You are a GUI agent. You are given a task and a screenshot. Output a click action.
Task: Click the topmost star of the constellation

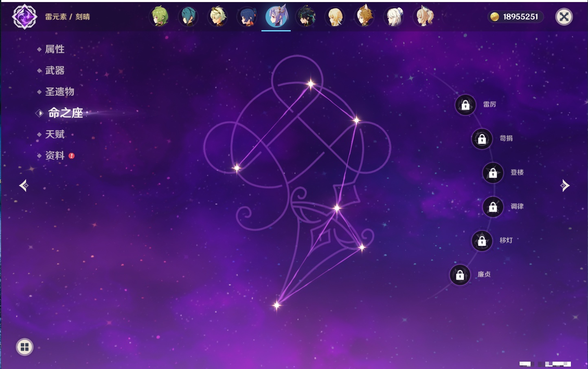pyautogui.click(x=311, y=84)
